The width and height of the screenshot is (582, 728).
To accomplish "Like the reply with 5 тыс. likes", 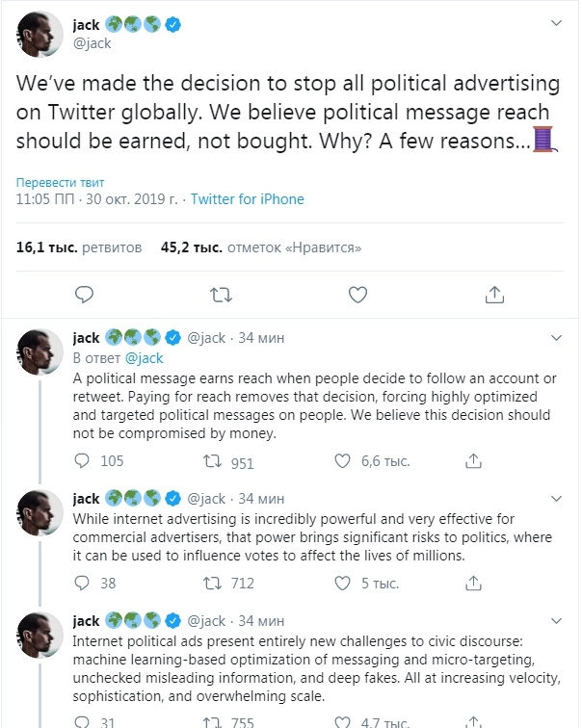I will coord(342,583).
